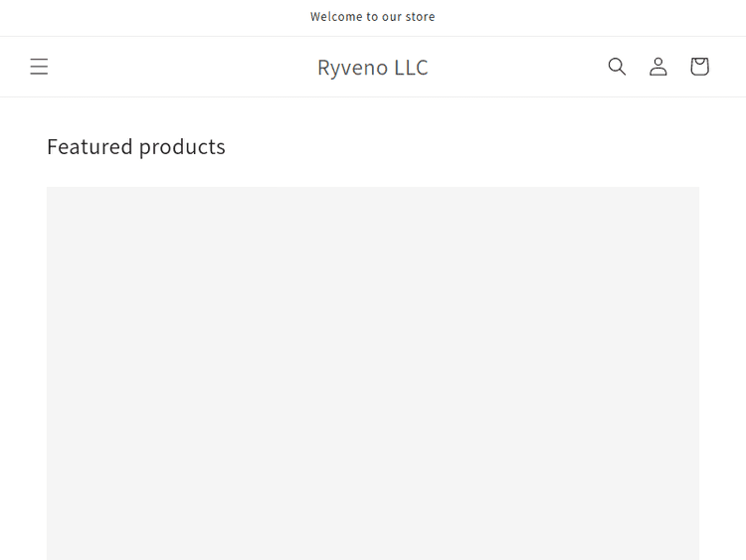The width and height of the screenshot is (746, 560).
Task: Select the gray product image area
Action: (373, 373)
